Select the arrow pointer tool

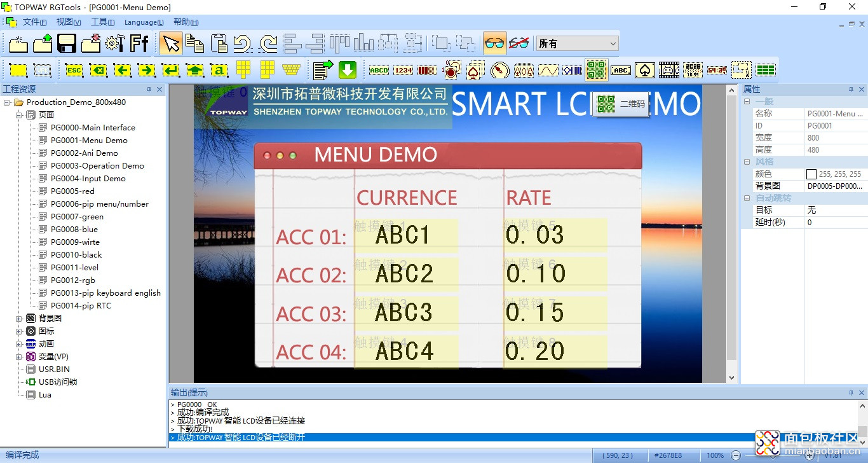point(170,43)
